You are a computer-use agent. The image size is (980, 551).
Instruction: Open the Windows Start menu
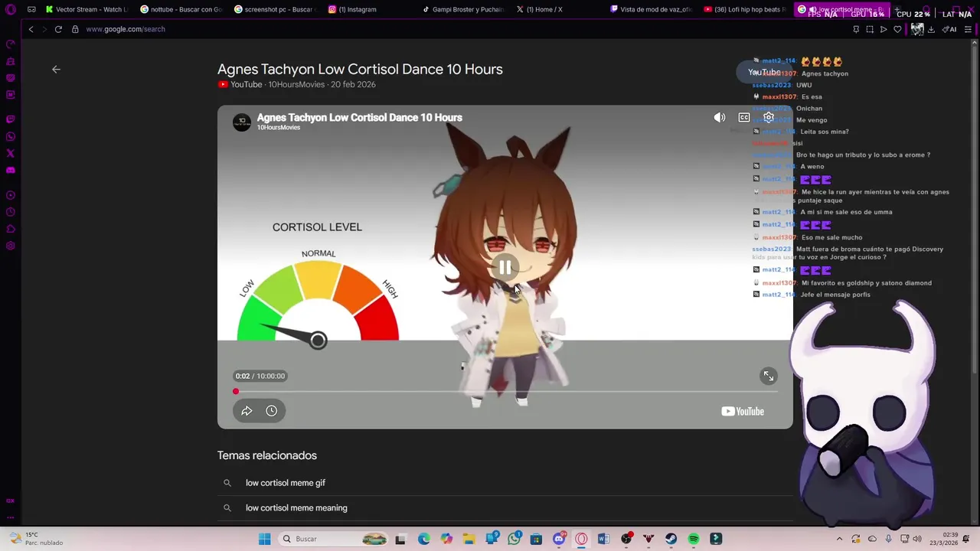264,539
